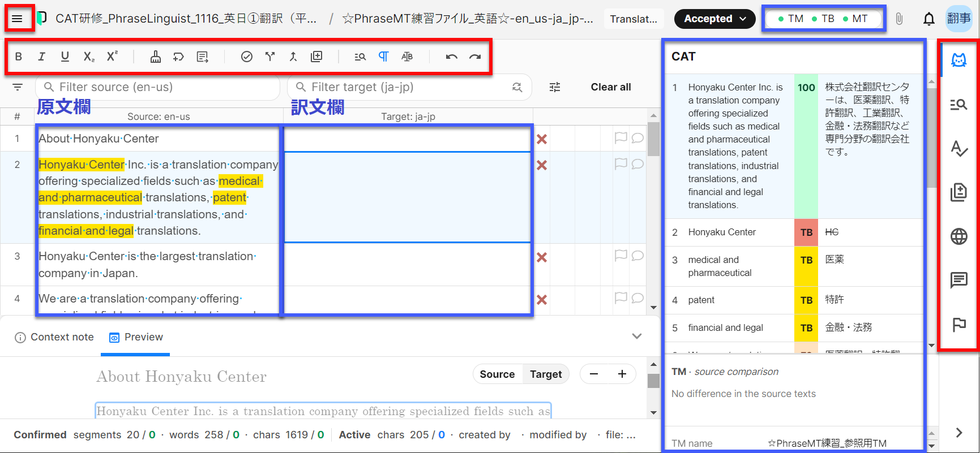The height and width of the screenshot is (453, 980).
Task: Apply bold formatting
Action: click(x=19, y=57)
